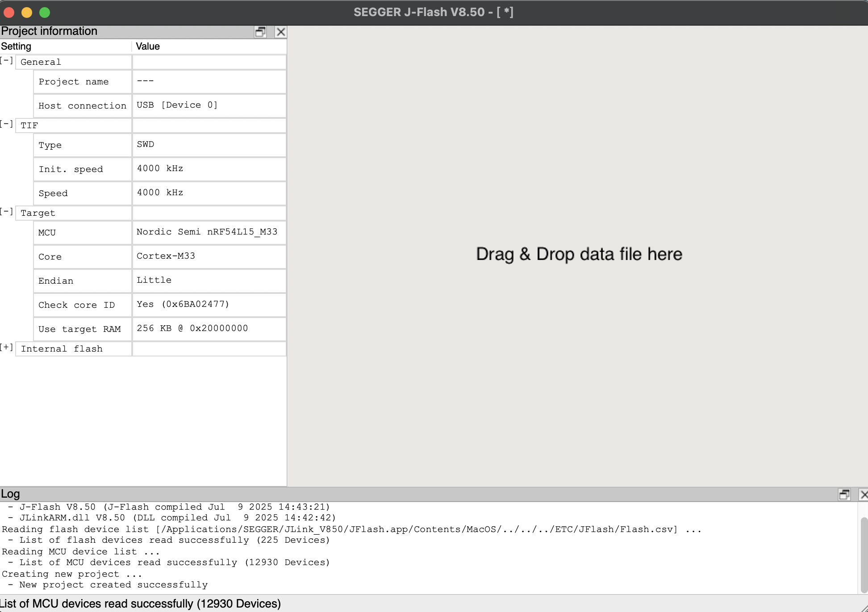Click the '225 Devices' log line
The height and width of the screenshot is (612, 868).
(169, 540)
